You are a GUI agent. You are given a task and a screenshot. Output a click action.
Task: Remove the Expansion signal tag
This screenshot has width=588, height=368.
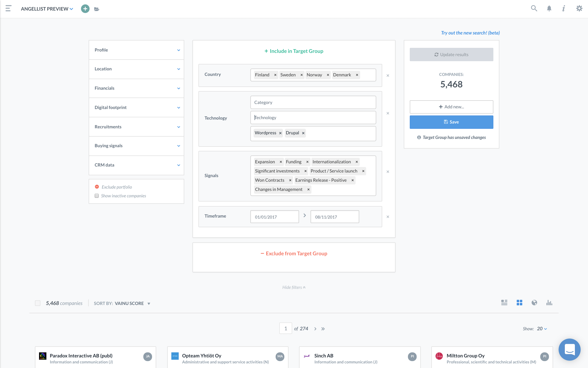pos(281,162)
